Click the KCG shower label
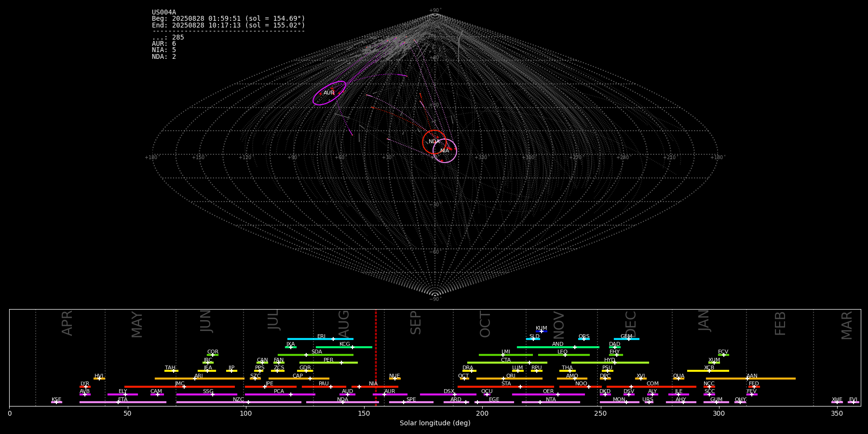The width and height of the screenshot is (868, 434). [345, 344]
